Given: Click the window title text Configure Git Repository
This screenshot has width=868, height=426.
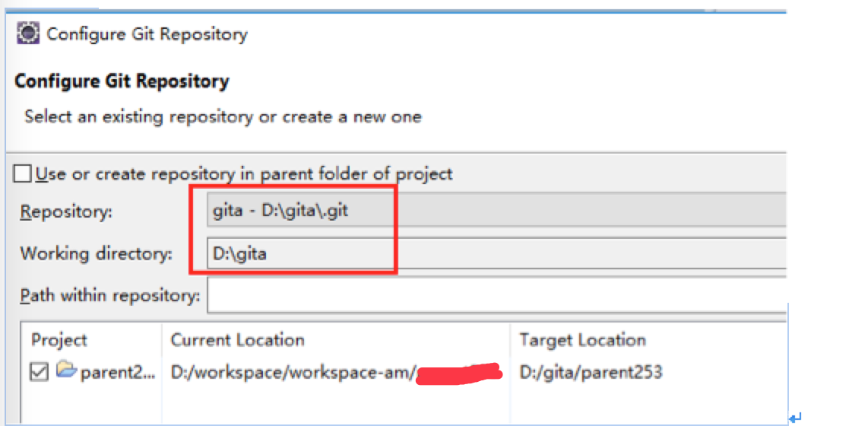Looking at the screenshot, I should point(147,34).
